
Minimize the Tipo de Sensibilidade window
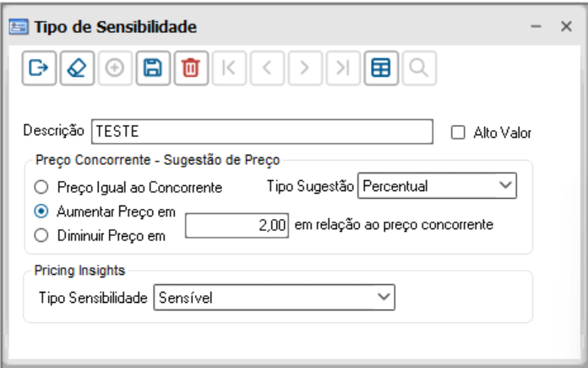[x=536, y=28]
